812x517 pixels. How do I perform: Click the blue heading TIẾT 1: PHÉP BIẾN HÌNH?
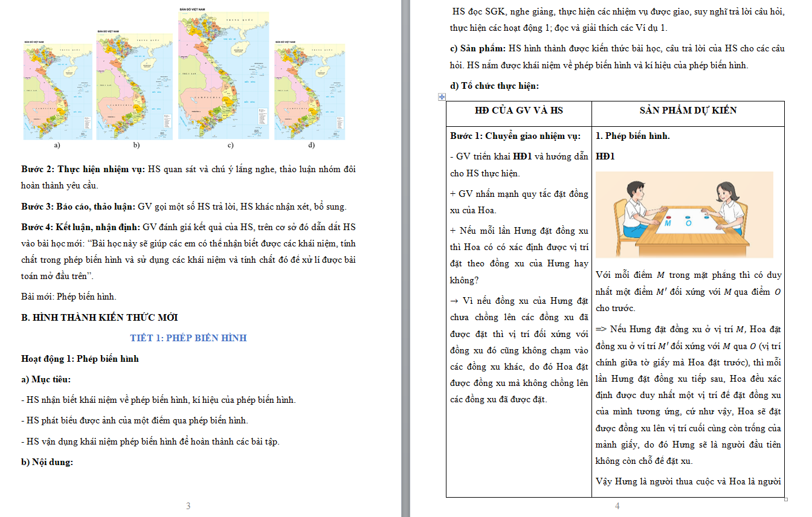coord(188,338)
